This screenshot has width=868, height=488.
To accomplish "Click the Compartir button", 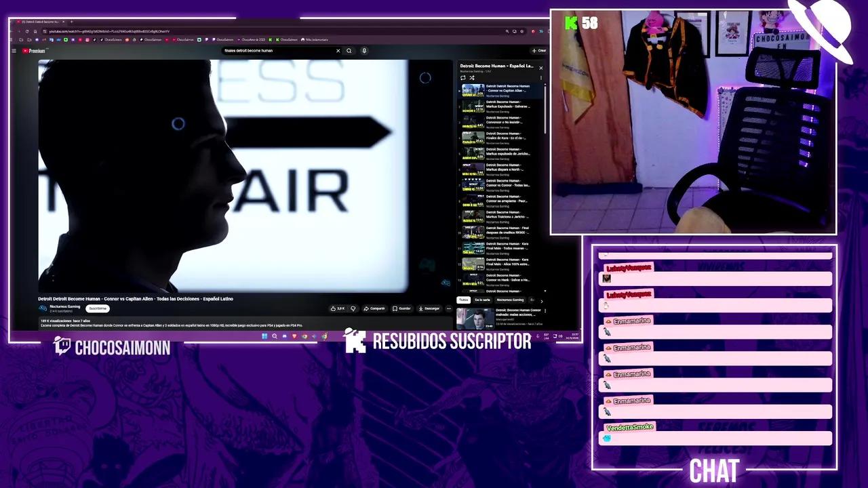I will [375, 308].
